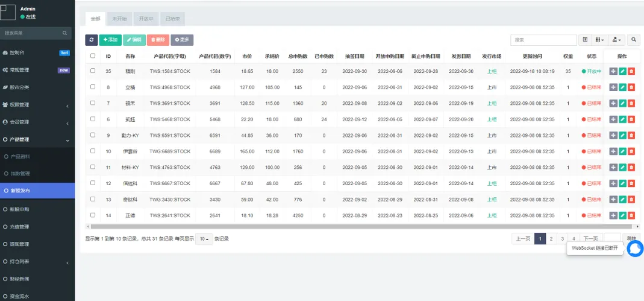The image size is (644, 301).
Task: Switch to the 已结束 tab
Action: [173, 19]
